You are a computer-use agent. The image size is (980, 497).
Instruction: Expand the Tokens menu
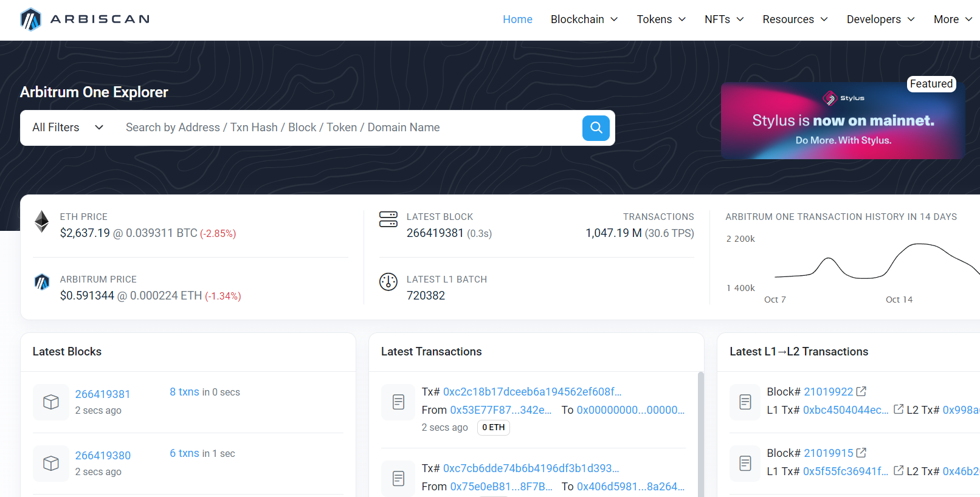(x=661, y=19)
